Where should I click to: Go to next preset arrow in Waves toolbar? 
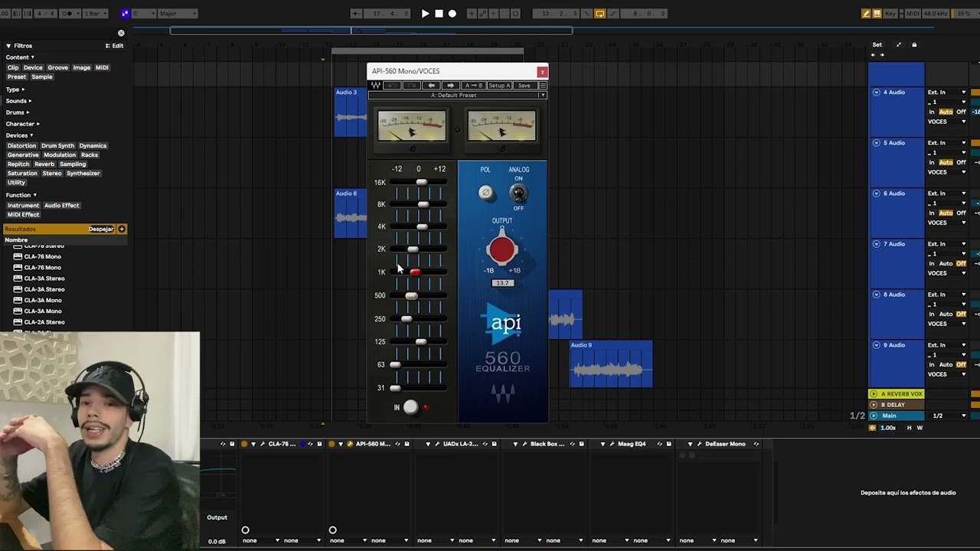click(x=450, y=86)
